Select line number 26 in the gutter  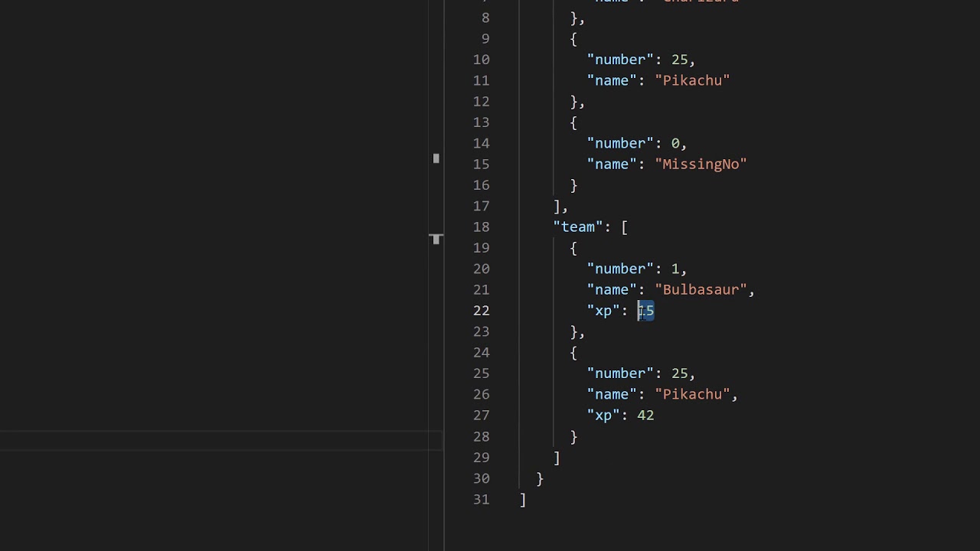pyautogui.click(x=481, y=394)
